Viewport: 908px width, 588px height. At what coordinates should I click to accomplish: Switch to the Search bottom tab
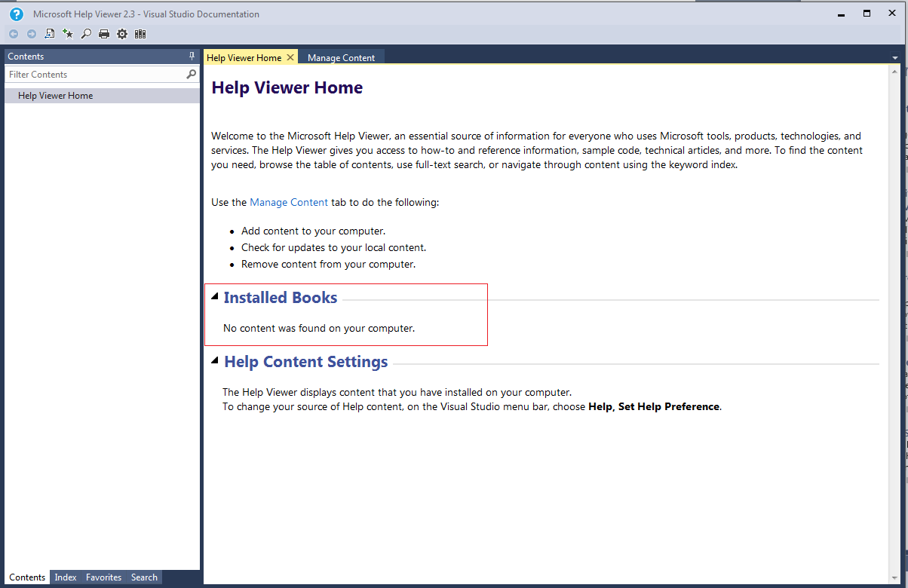pyautogui.click(x=144, y=577)
